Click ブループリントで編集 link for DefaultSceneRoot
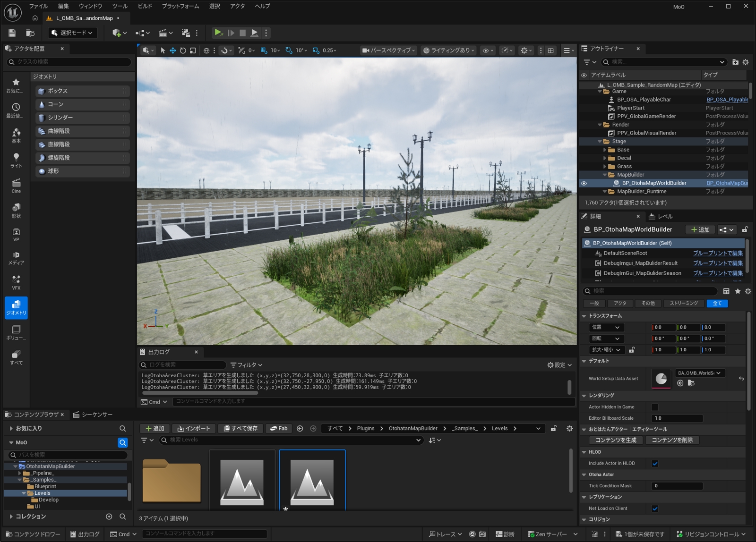 [x=718, y=253]
